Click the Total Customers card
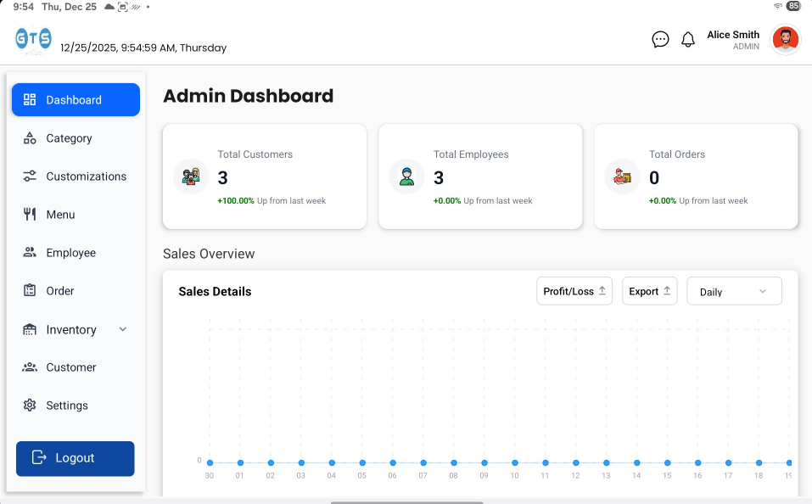The width and height of the screenshot is (812, 504). coord(265,176)
